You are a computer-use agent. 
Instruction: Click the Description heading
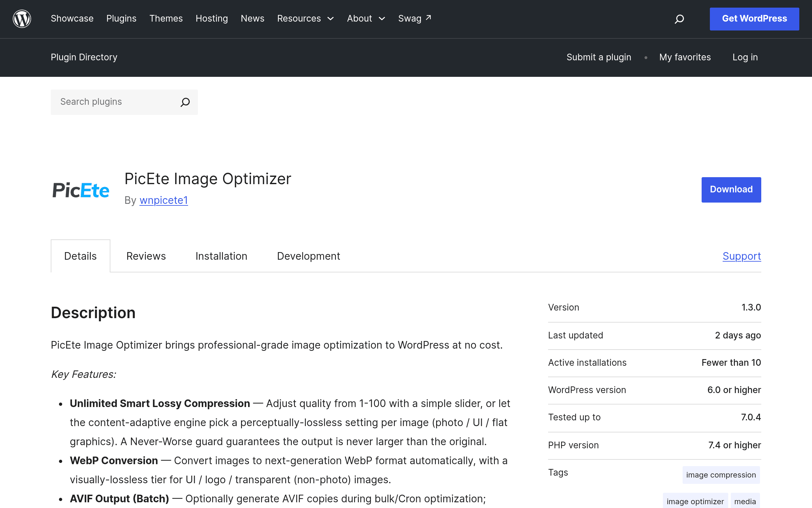click(93, 313)
